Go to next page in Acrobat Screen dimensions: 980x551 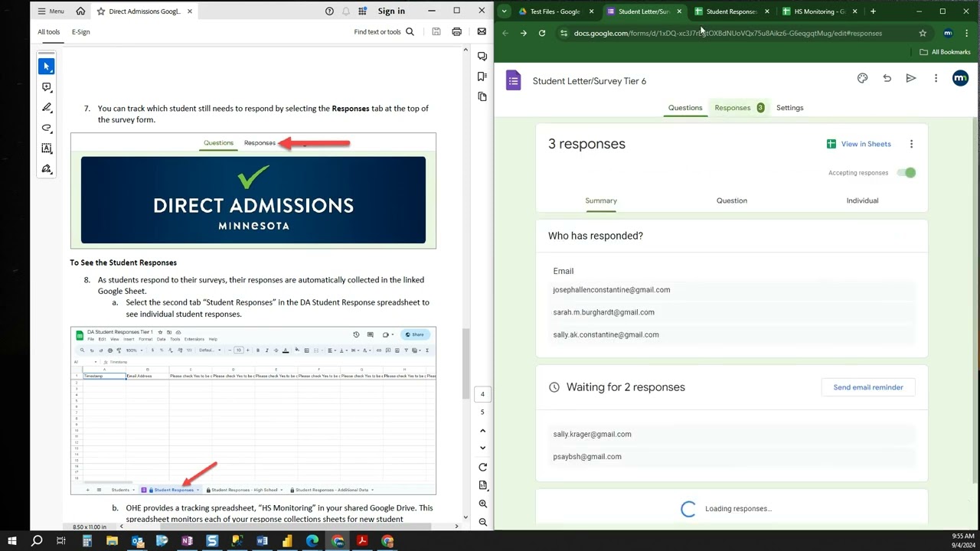pos(482,448)
